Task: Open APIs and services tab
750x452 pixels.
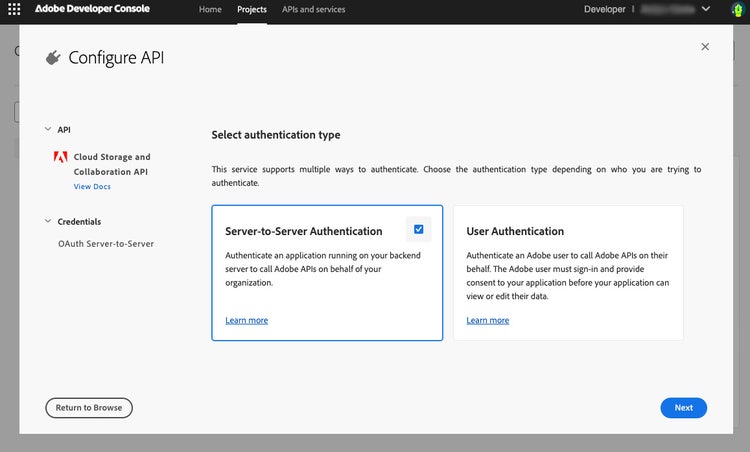Action: 313,9
